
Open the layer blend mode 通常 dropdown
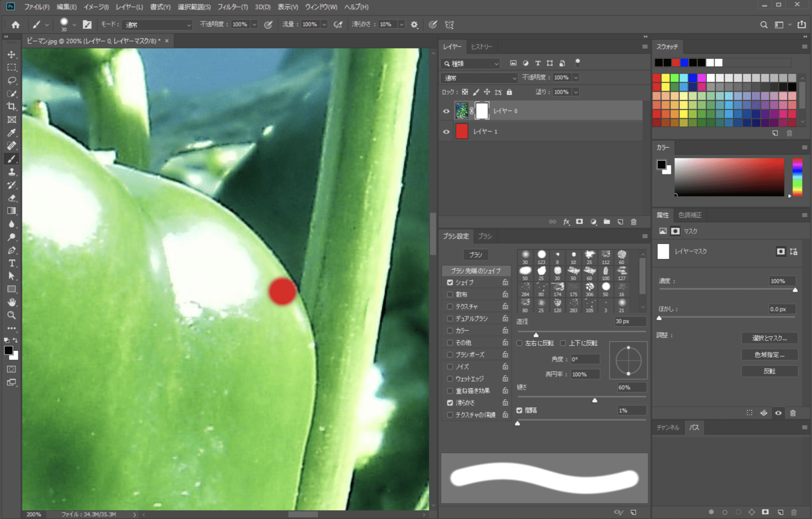click(x=479, y=78)
